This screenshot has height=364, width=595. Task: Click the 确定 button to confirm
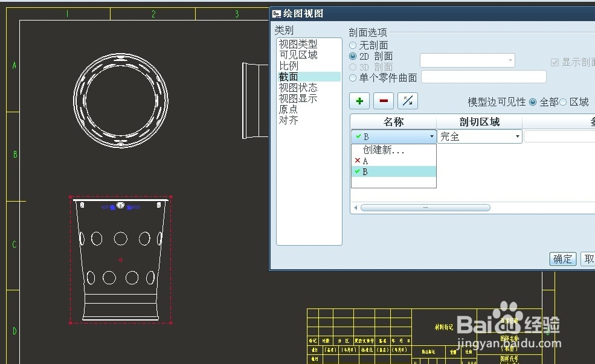coord(562,258)
